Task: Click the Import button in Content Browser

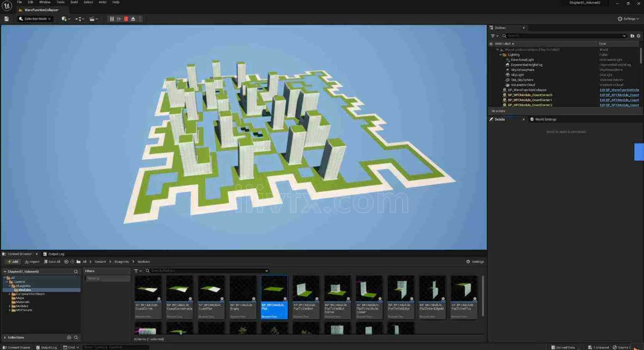Action: [x=32, y=262]
